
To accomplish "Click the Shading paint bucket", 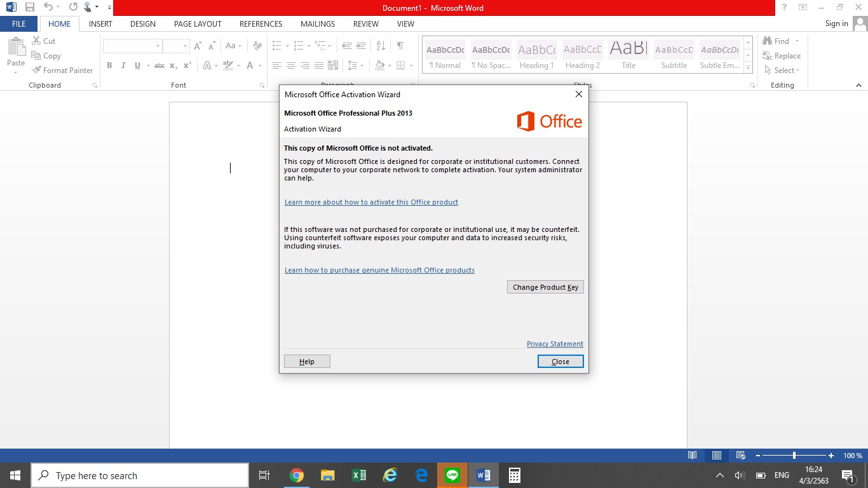I will pyautogui.click(x=379, y=65).
